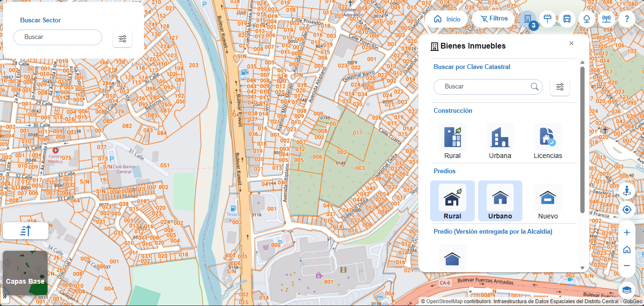
Task: Open Clave Catastral search filter options
Action: (x=560, y=87)
